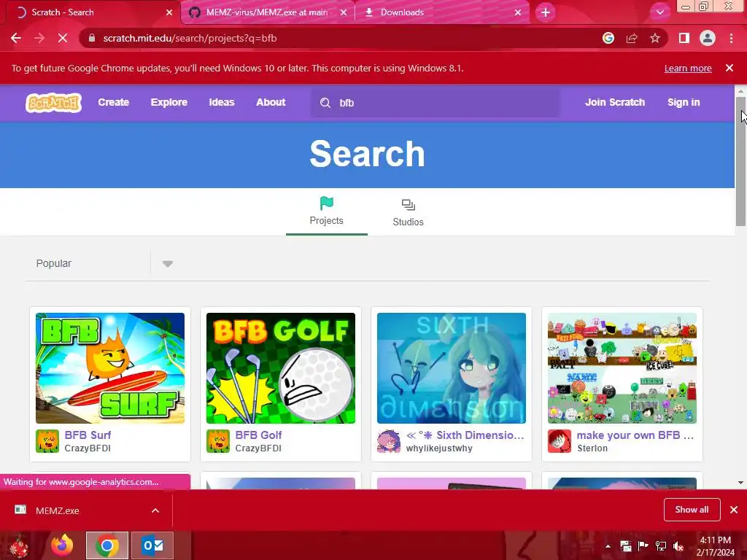The height and width of the screenshot is (560, 747).
Task: Open Chrome profile avatar
Action: coord(708,38)
